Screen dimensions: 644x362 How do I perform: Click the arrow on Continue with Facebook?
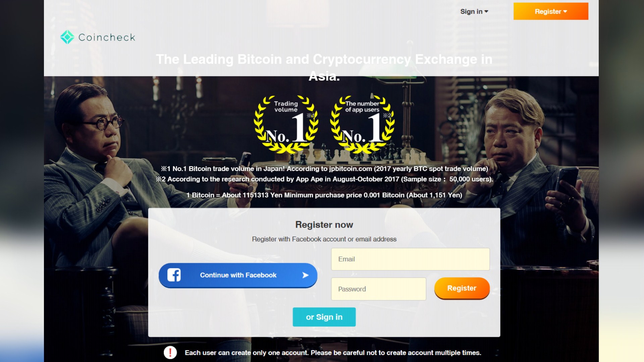(x=305, y=275)
